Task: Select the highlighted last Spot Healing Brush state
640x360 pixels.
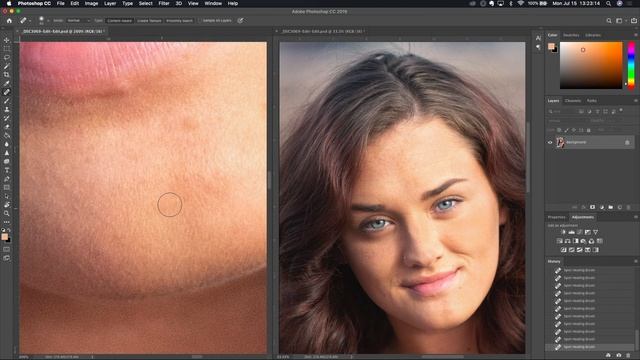Action: pyautogui.click(x=590, y=347)
